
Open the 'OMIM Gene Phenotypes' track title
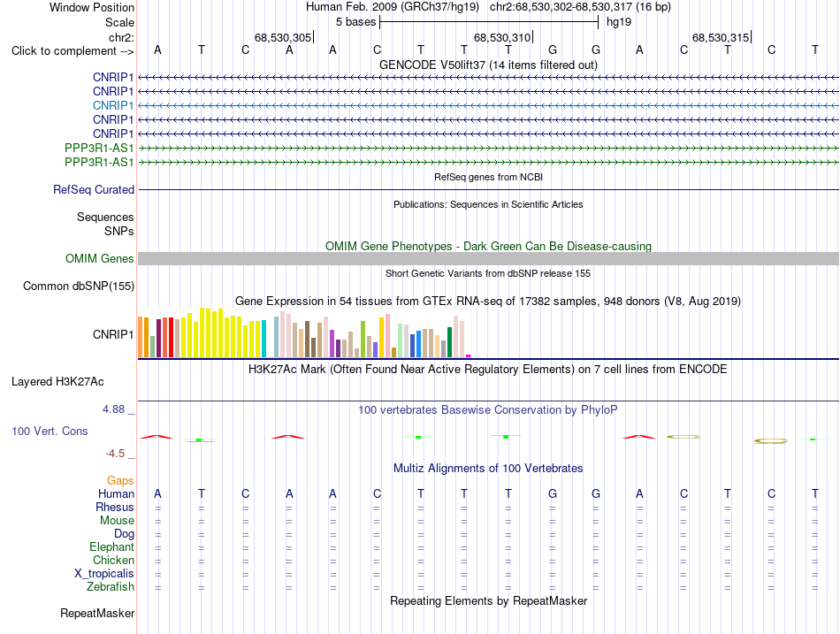pos(488,246)
